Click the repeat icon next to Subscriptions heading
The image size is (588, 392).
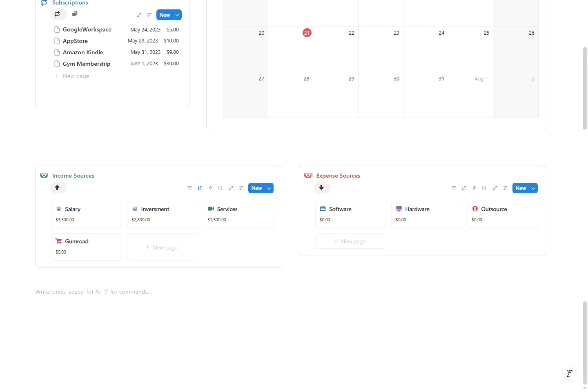click(57, 14)
